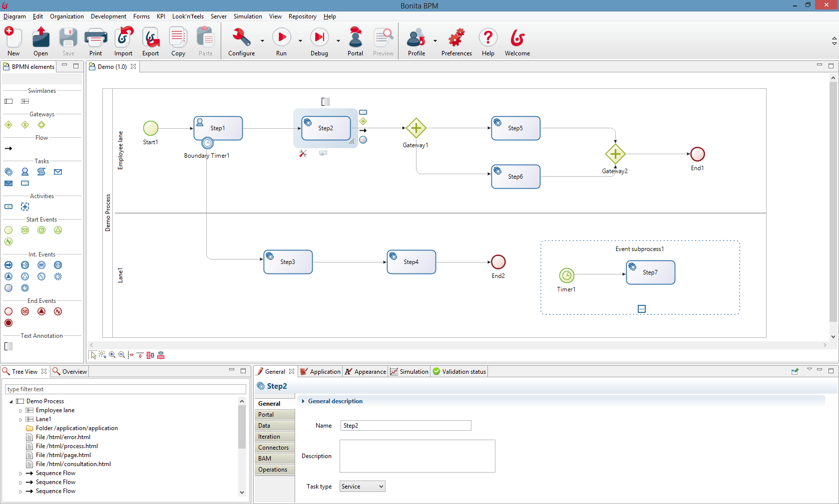Viewport: 839px width, 504px height.
Task: Select the script task palette icon
Action: click(x=41, y=172)
